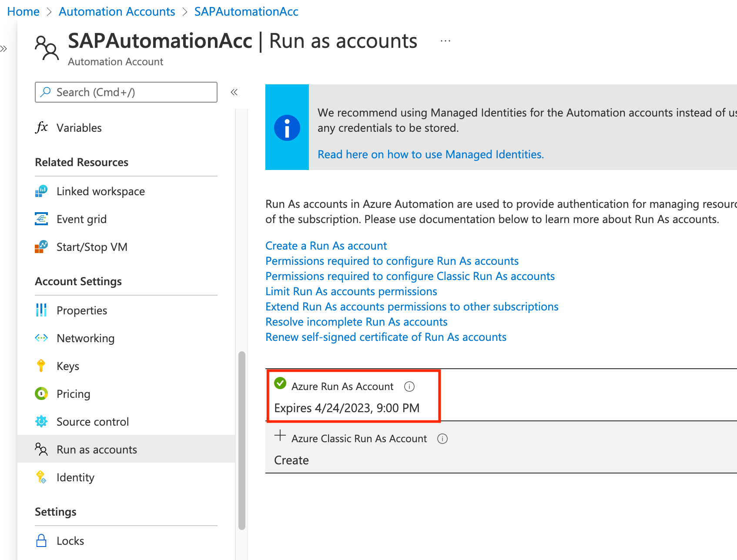Screen dimensions: 737x560
Task: Open Create a Run As account link
Action: coord(326,246)
